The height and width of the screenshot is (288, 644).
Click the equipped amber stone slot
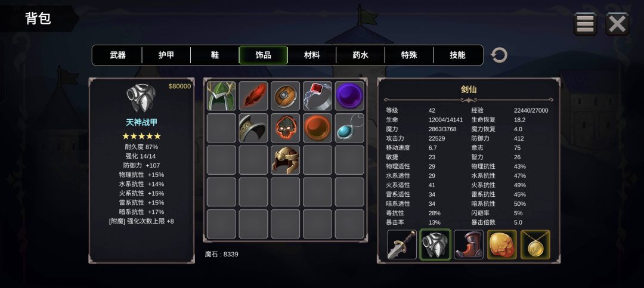[502, 244]
